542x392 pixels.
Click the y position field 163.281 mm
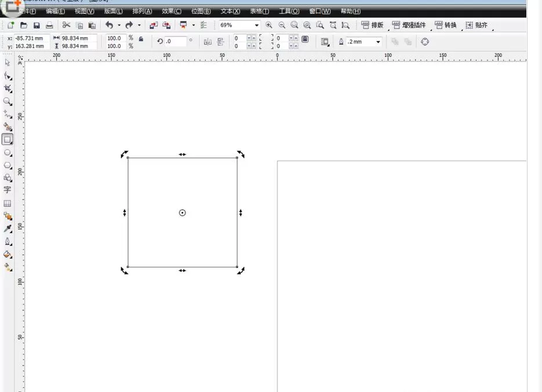[x=32, y=46]
